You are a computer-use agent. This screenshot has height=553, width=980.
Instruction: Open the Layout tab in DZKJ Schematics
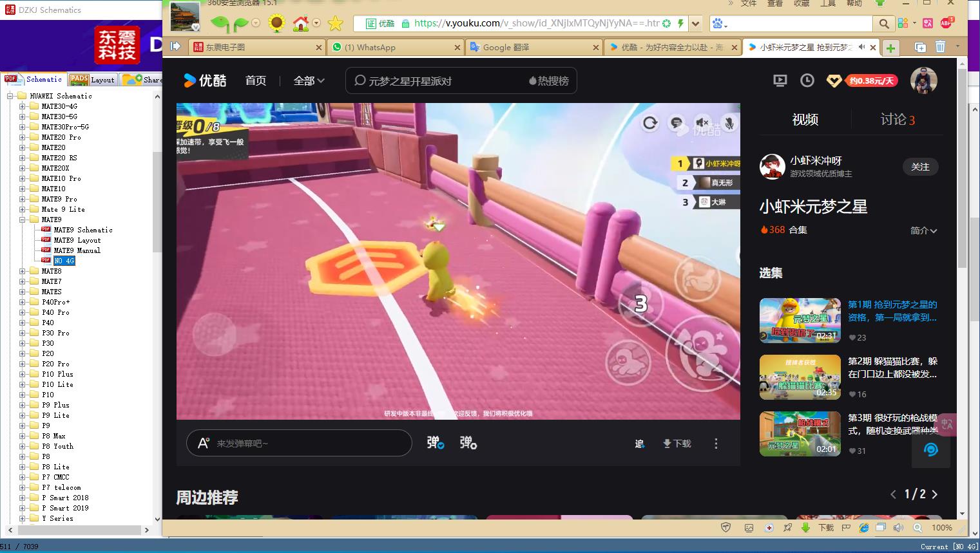(92, 80)
